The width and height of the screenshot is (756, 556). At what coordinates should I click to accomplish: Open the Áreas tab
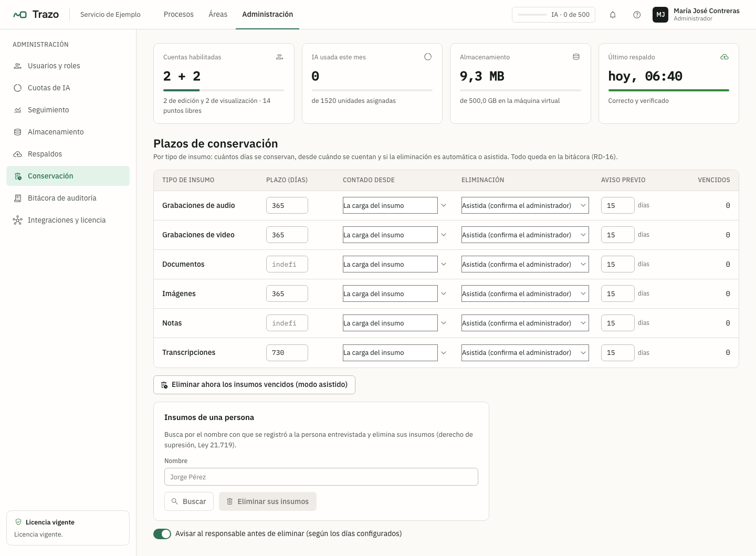(x=218, y=15)
